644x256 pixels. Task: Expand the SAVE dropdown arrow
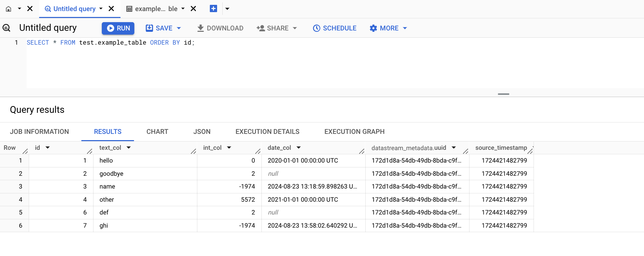[179, 28]
